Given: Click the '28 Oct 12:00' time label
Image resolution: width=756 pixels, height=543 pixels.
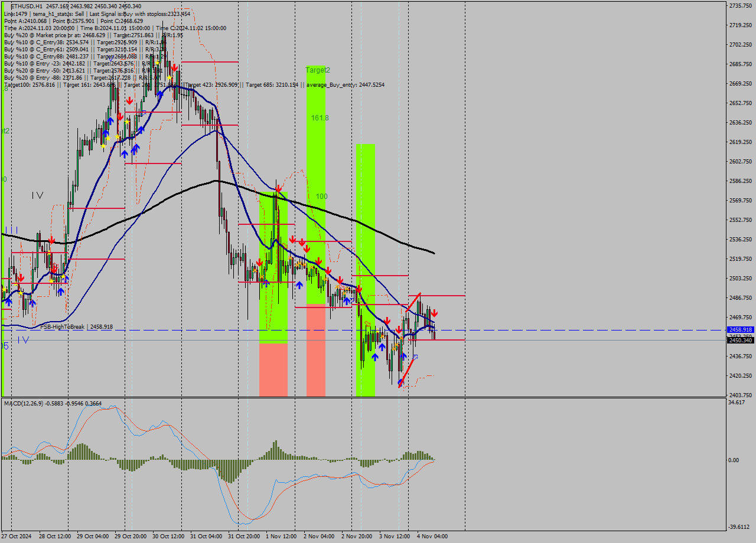Looking at the screenshot, I should click(x=55, y=537).
